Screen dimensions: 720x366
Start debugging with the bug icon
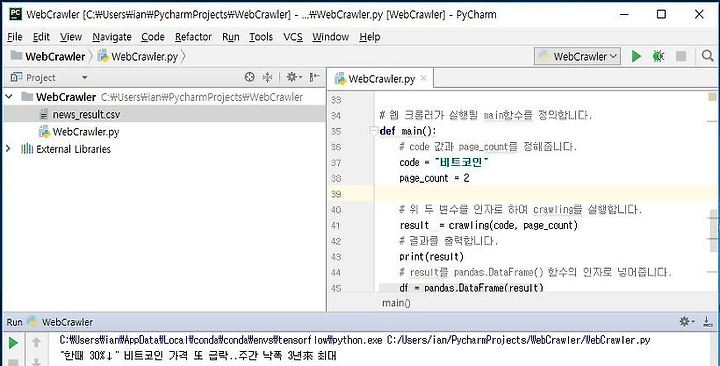(x=658, y=56)
